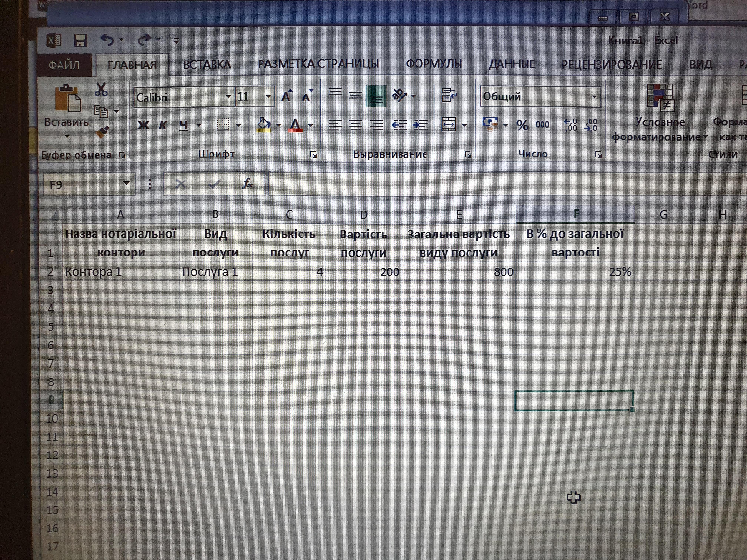
Task: Open the ФОРМУЛЫ ribbon tab
Action: pyautogui.click(x=434, y=64)
